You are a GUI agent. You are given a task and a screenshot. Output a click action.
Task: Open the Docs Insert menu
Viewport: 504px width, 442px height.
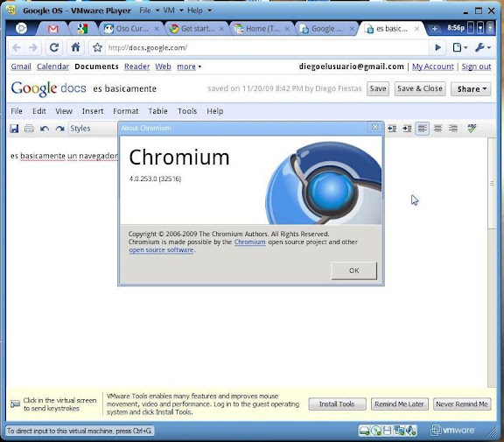point(93,111)
